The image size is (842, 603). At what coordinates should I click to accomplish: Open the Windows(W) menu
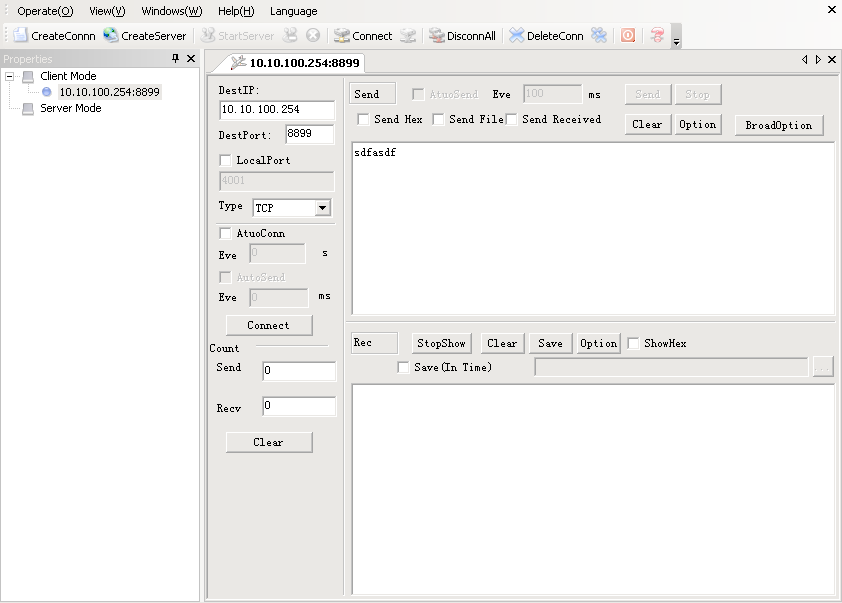(172, 11)
